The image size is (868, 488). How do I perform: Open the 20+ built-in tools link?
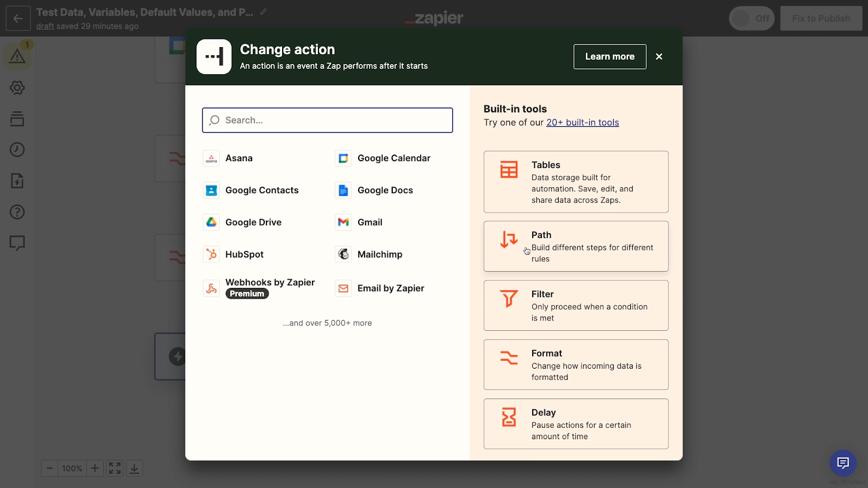(583, 123)
